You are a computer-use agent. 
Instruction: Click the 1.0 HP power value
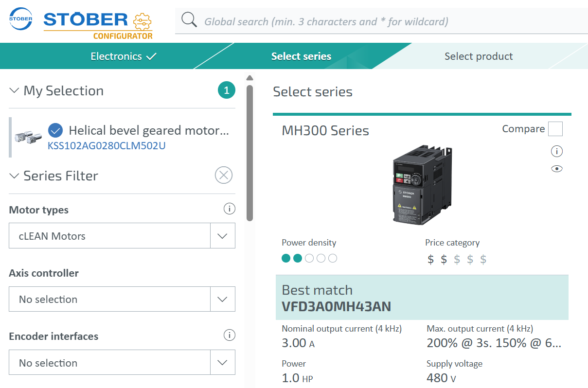click(x=298, y=378)
